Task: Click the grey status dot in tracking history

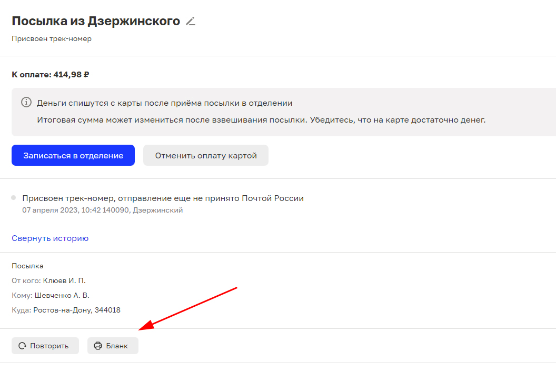Action: (x=13, y=198)
